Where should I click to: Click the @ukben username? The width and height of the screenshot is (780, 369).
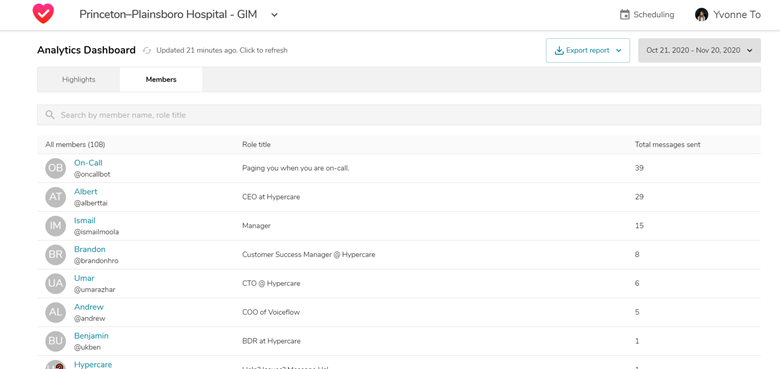[88, 348]
